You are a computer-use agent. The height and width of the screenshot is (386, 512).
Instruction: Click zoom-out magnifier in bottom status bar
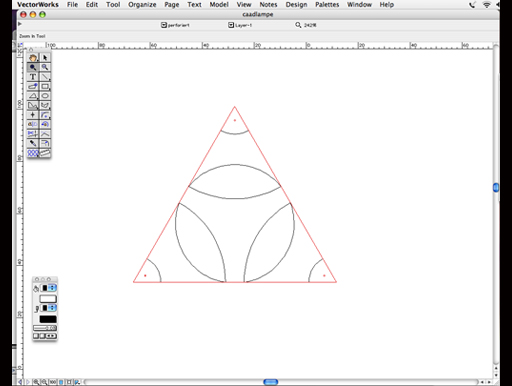(x=44, y=382)
